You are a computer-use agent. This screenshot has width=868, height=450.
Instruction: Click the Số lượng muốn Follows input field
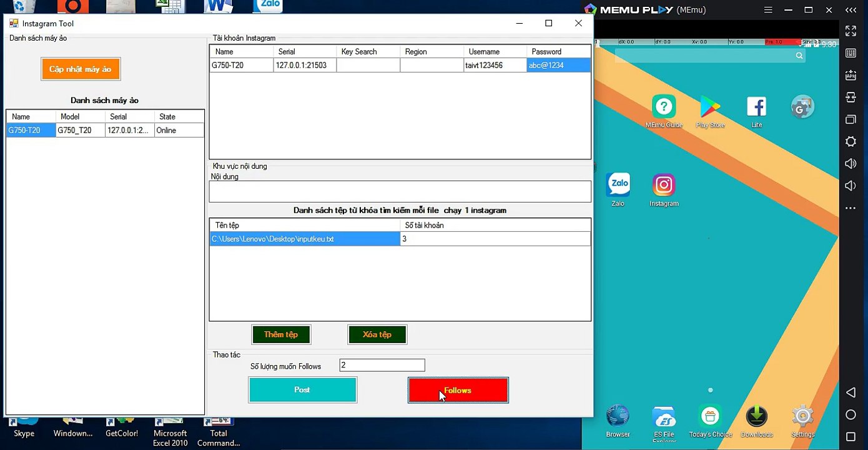pyautogui.click(x=382, y=366)
